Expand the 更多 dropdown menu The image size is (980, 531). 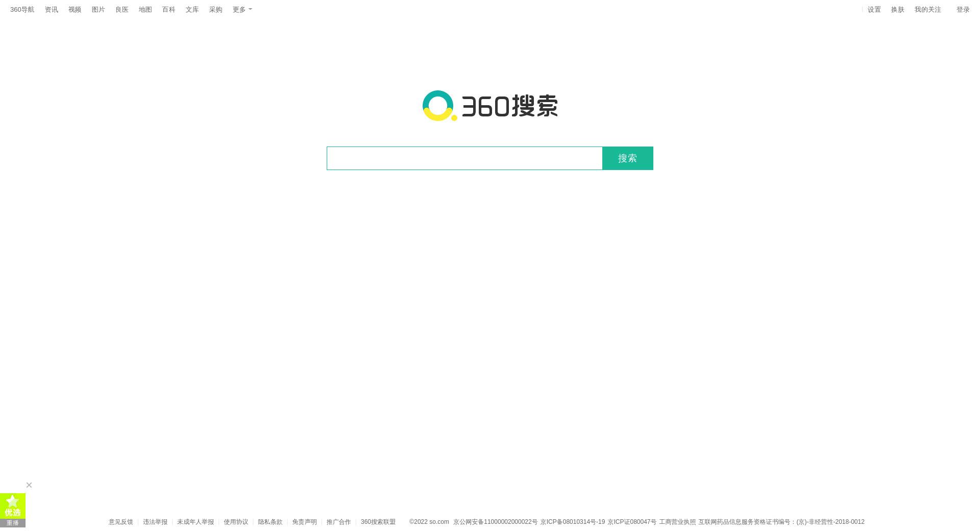coord(242,10)
